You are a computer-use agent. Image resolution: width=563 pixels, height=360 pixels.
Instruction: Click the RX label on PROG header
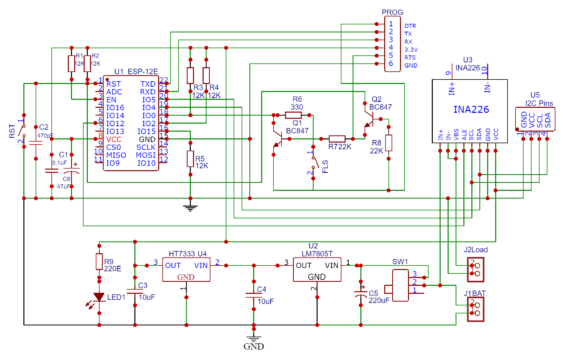click(x=408, y=42)
